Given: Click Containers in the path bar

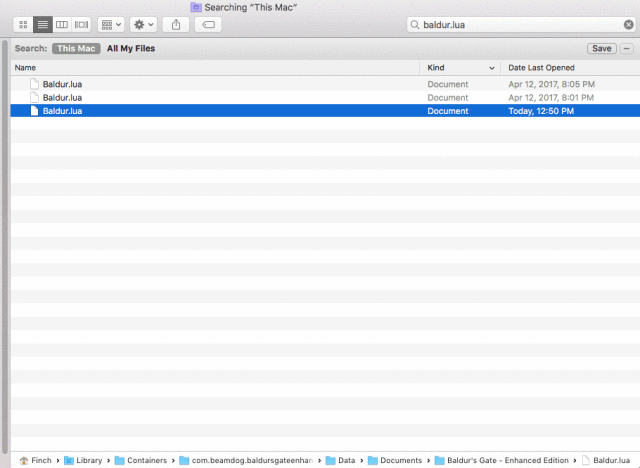Looking at the screenshot, I should [141, 460].
